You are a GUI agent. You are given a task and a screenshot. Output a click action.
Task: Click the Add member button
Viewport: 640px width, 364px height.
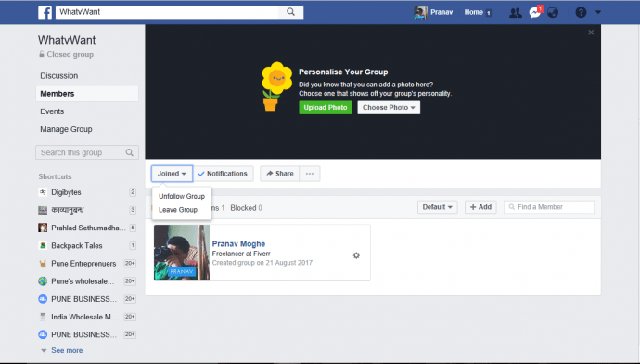[481, 207]
